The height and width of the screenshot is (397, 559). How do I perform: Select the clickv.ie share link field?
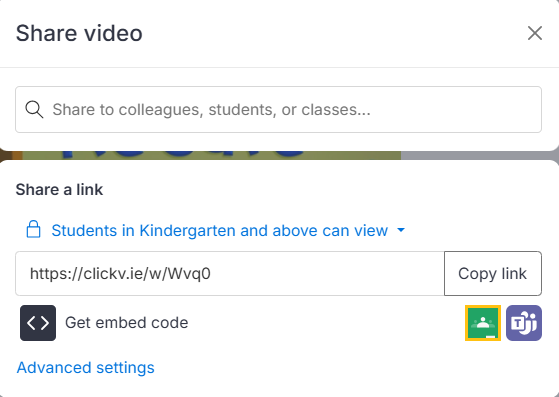pyautogui.click(x=230, y=273)
